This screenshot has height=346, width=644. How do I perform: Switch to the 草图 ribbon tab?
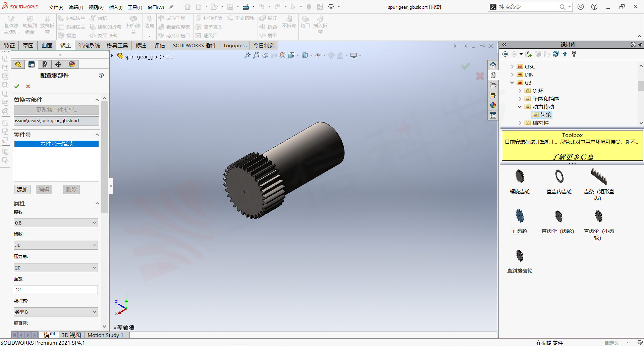[x=28, y=45]
